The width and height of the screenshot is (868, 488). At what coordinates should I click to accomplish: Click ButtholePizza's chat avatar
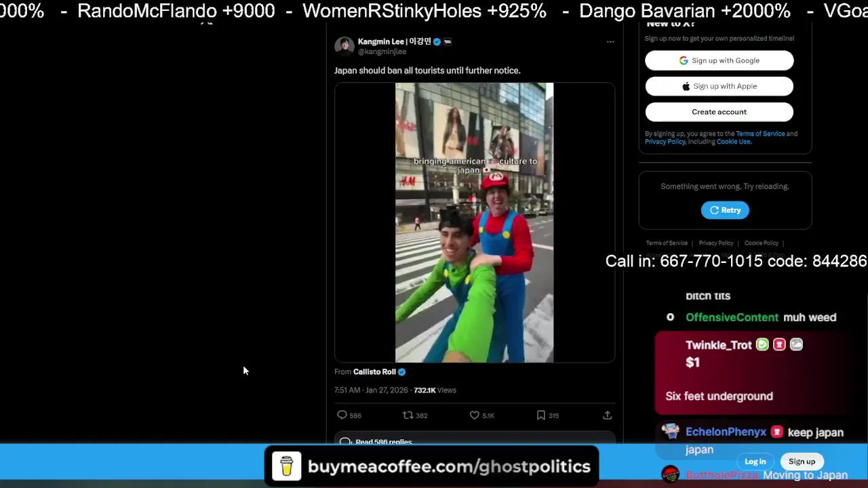(x=670, y=474)
